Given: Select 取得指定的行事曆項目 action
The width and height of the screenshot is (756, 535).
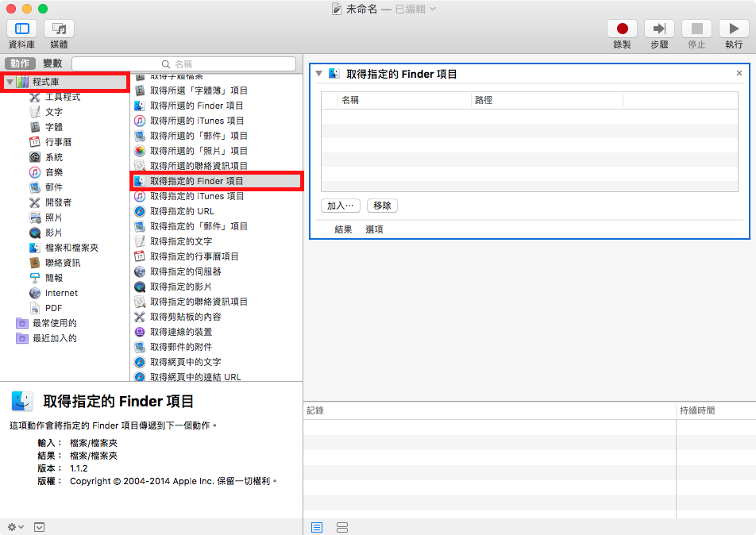Looking at the screenshot, I should coord(216,256).
